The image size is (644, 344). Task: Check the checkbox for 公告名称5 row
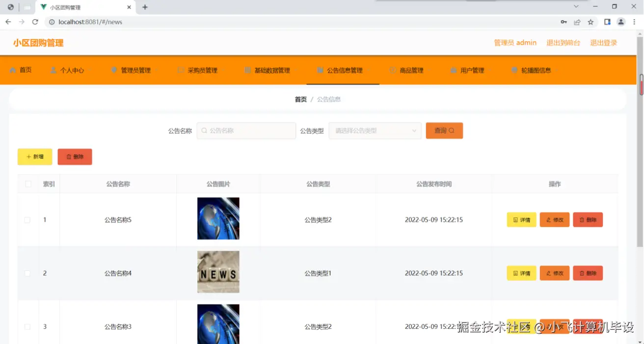[x=27, y=220]
